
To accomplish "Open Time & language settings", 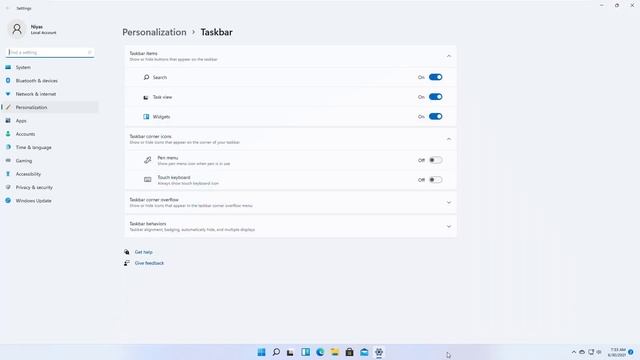I will 50,147.
